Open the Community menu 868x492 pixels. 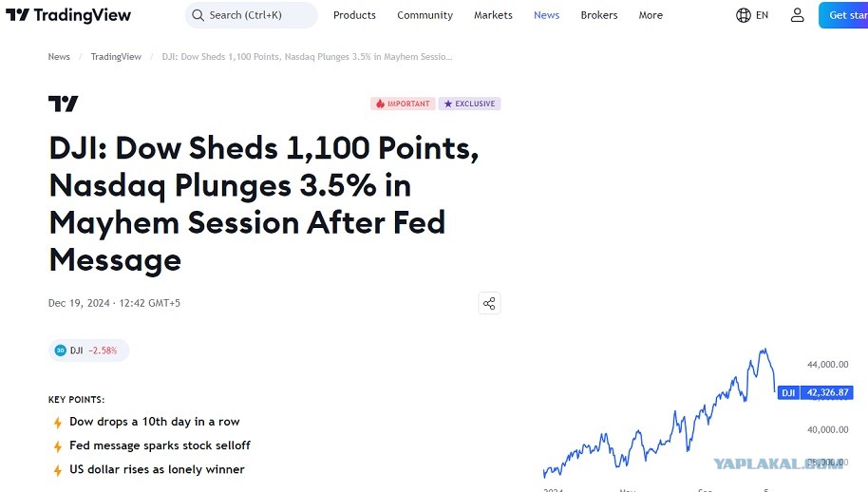425,15
